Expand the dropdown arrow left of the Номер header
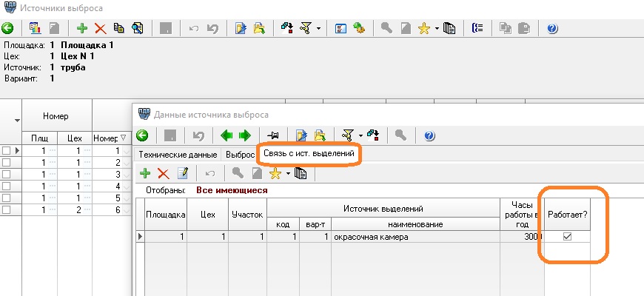 (16, 120)
